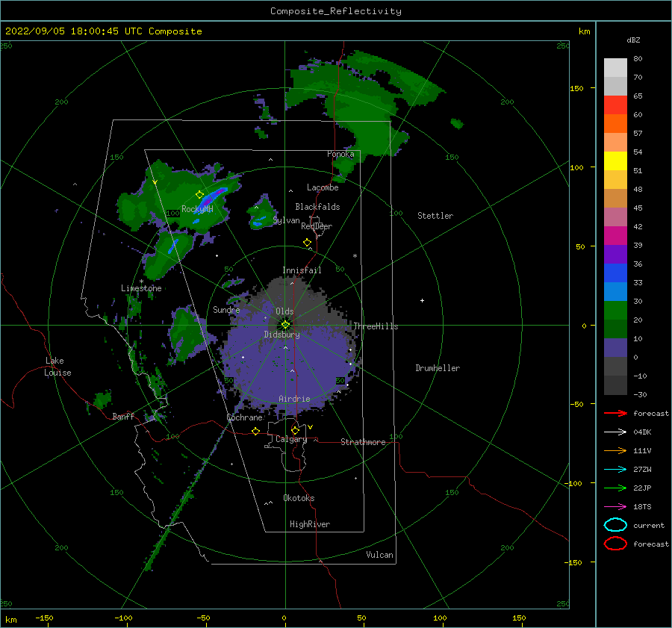This screenshot has height=628, width=672.
Task: Click the Composite_Reflectivity title
Action: tap(336, 11)
